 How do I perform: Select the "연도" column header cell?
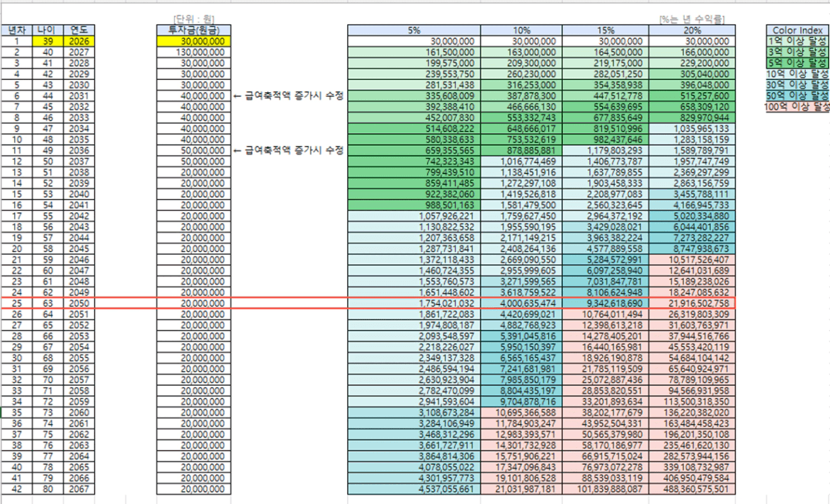coord(79,30)
